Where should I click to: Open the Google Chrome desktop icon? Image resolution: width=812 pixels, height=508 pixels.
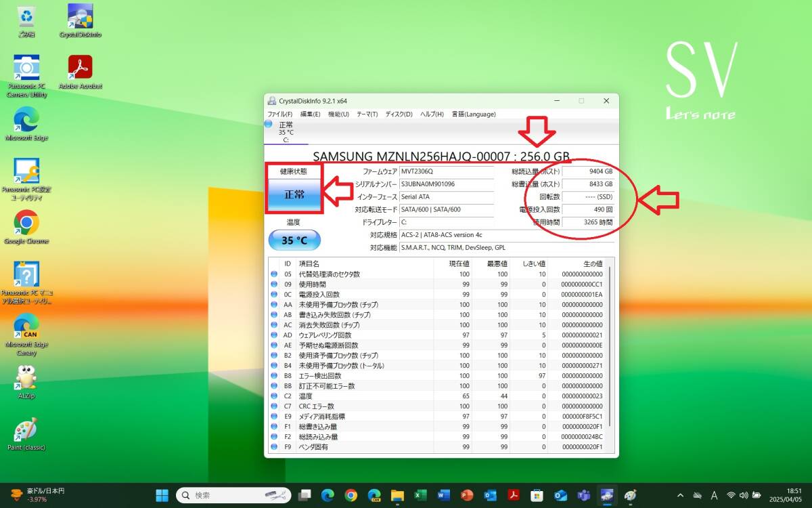pos(26,227)
